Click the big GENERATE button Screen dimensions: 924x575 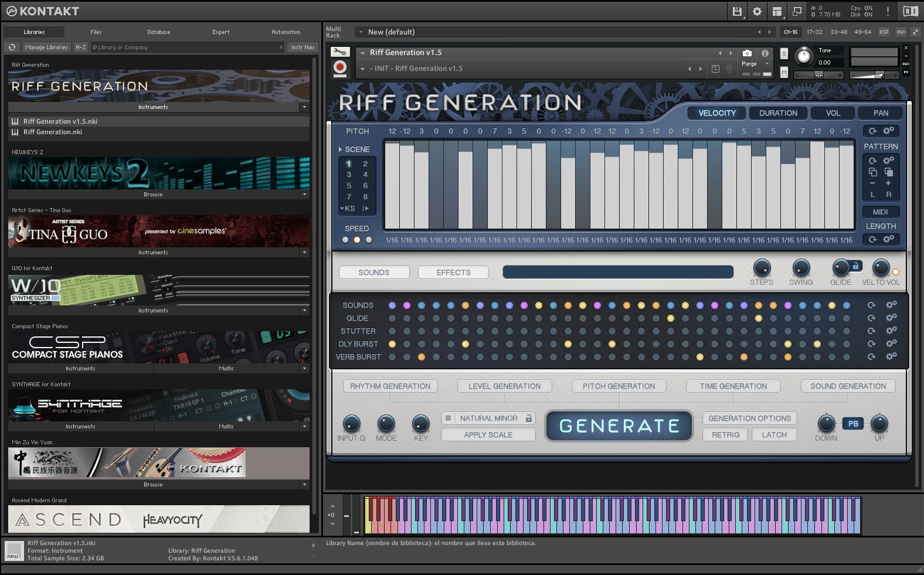click(x=619, y=426)
